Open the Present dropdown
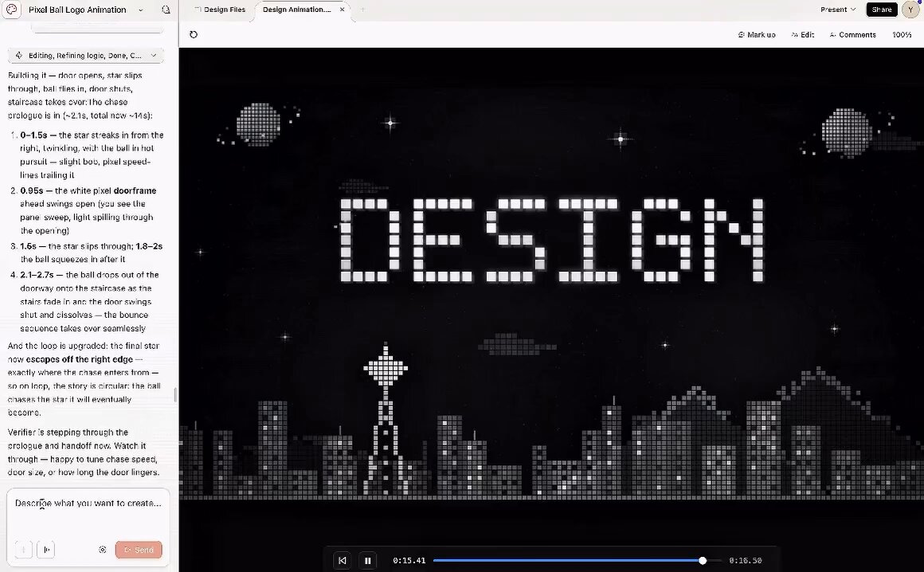Image resolution: width=924 pixels, height=572 pixels. click(x=838, y=10)
